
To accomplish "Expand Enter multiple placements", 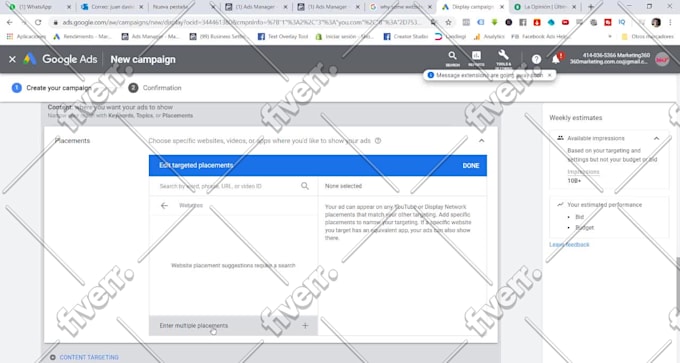I will 233,325.
